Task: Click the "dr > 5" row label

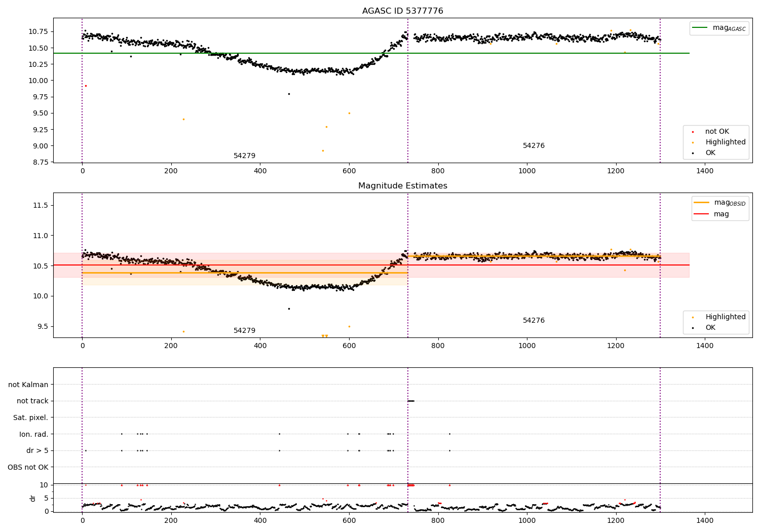Action: (37, 451)
